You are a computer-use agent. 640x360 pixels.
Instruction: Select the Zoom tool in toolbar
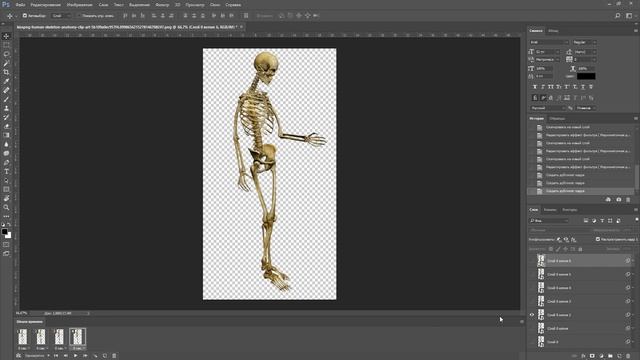[x=6, y=207]
